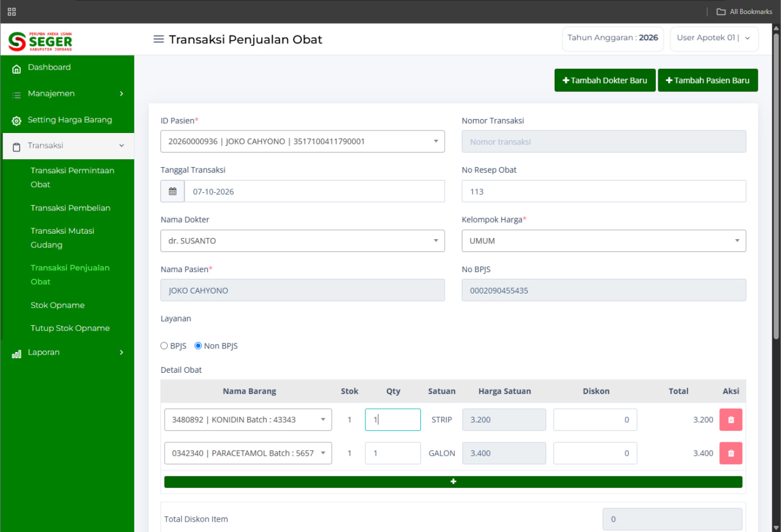This screenshot has width=781, height=532.
Task: Open the Kelompok Harga dropdown
Action: click(x=604, y=241)
